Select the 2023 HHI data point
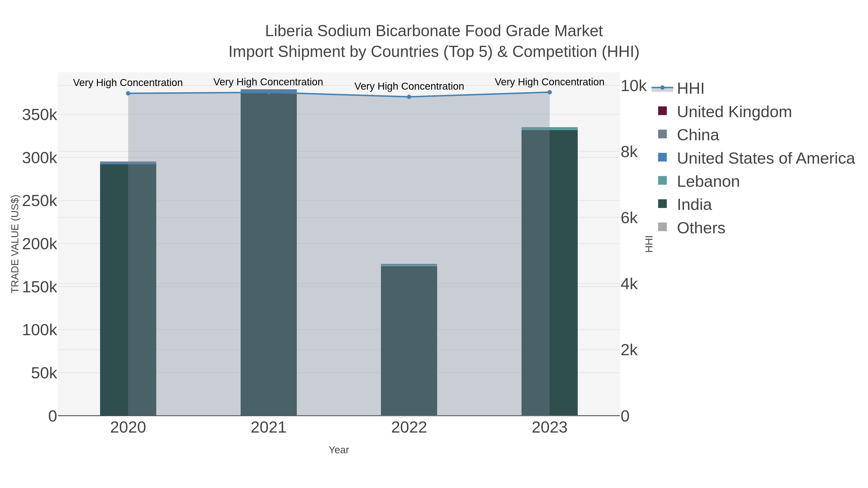The image size is (868, 488). tap(549, 92)
